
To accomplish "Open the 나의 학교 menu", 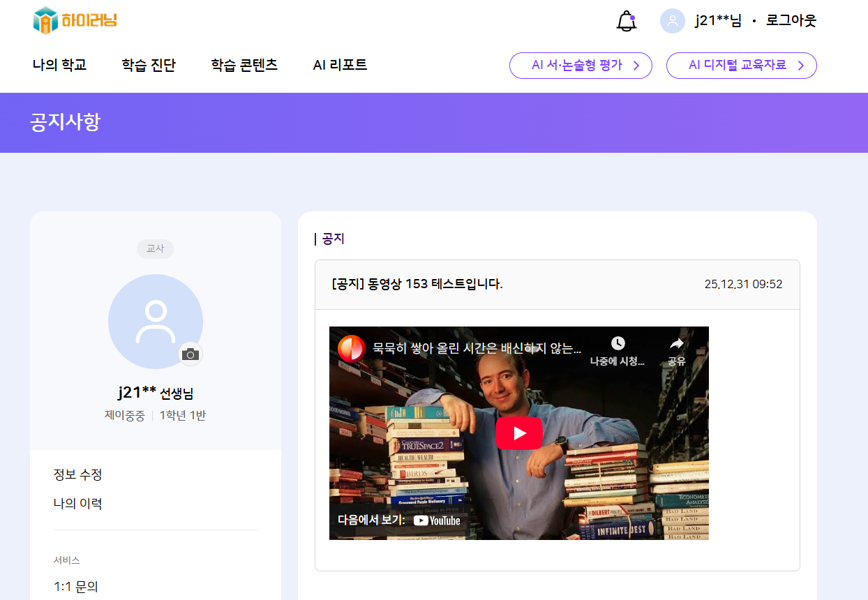I will coord(59,65).
